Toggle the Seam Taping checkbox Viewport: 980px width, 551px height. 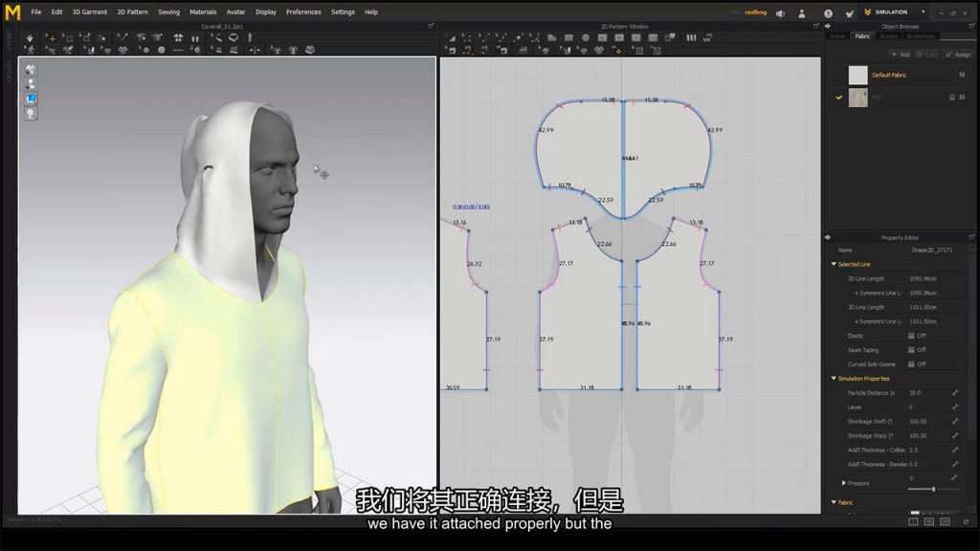point(911,350)
